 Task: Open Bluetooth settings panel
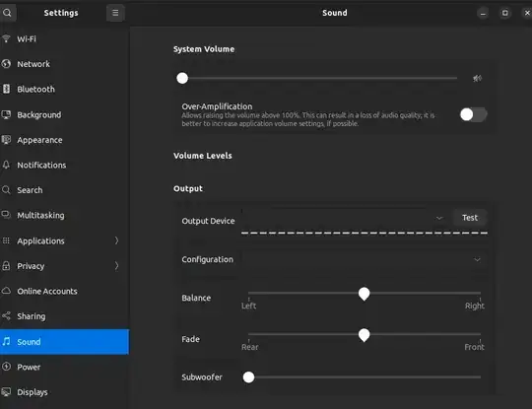click(64, 89)
